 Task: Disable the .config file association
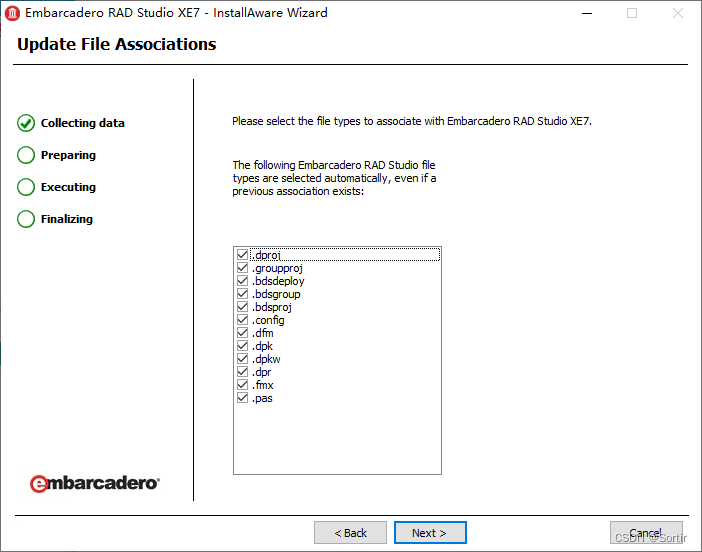coord(242,320)
